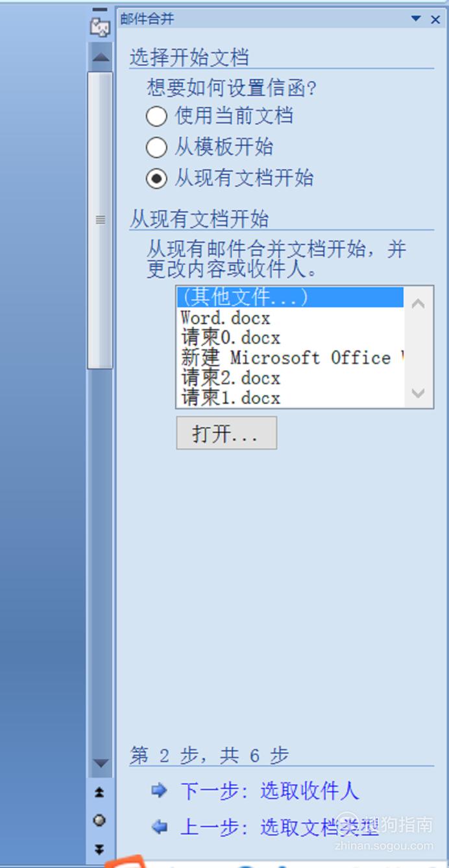The height and width of the screenshot is (868, 449).
Task: Click the vertical document scrollbar thumb
Action: [100, 220]
